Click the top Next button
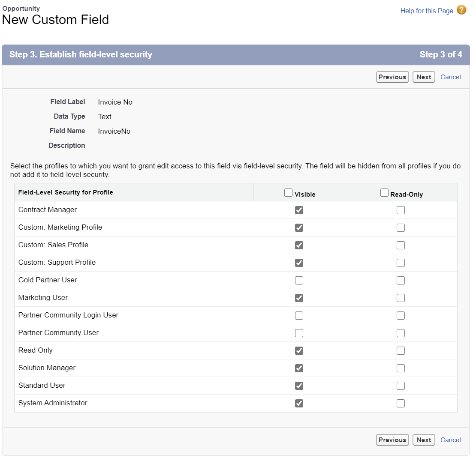476x458 pixels. 424,77
